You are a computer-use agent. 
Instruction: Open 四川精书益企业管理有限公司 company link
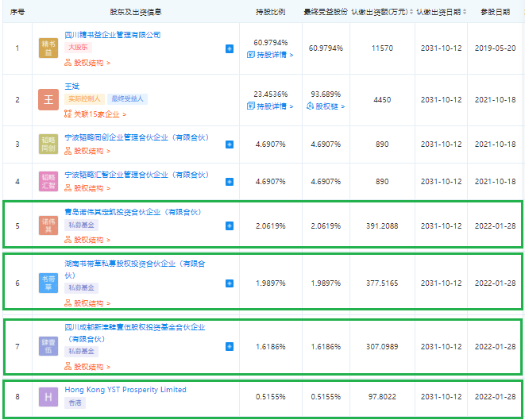113,35
